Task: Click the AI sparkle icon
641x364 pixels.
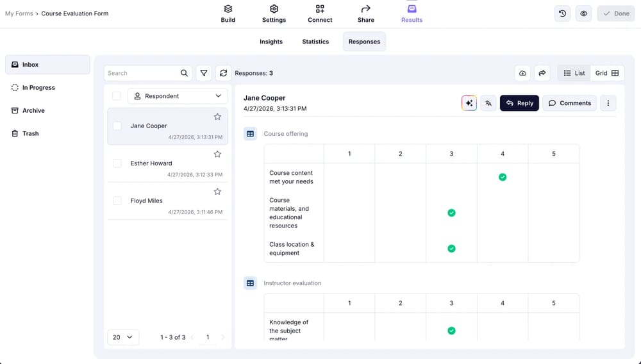Action: pyautogui.click(x=469, y=103)
